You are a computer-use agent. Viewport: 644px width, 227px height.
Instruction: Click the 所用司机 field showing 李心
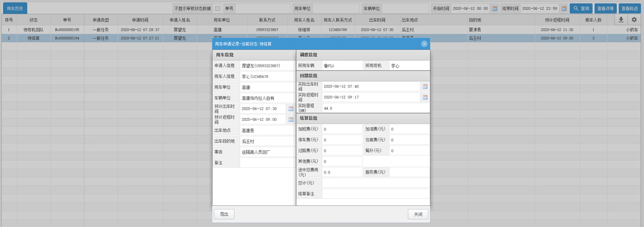409,65
